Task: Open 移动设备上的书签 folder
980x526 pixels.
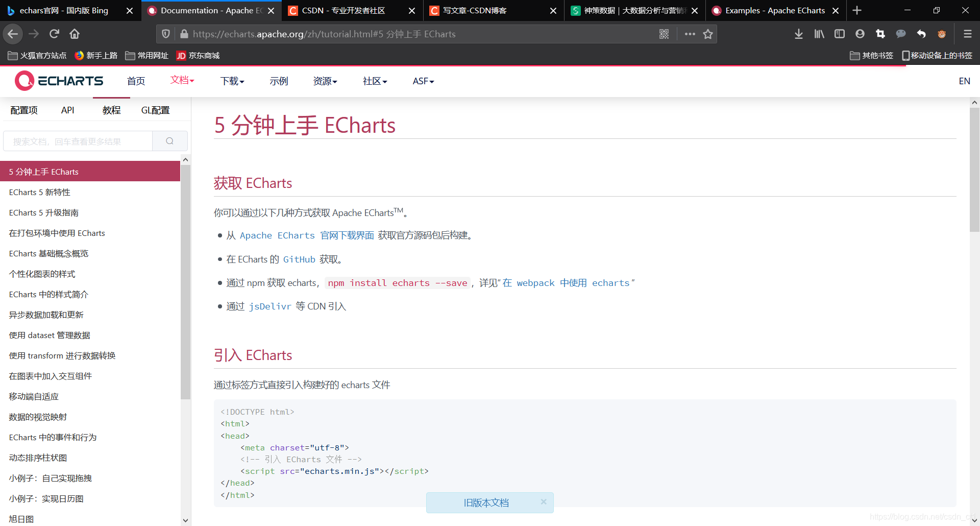Action: point(937,55)
